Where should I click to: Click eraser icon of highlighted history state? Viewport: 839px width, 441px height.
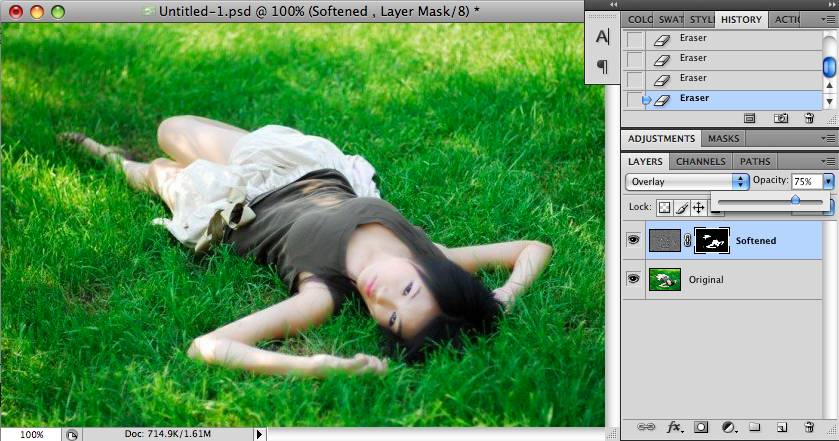click(x=662, y=100)
